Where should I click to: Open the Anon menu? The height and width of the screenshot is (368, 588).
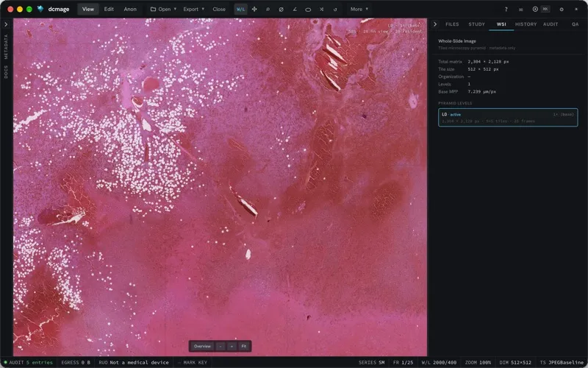coord(130,10)
